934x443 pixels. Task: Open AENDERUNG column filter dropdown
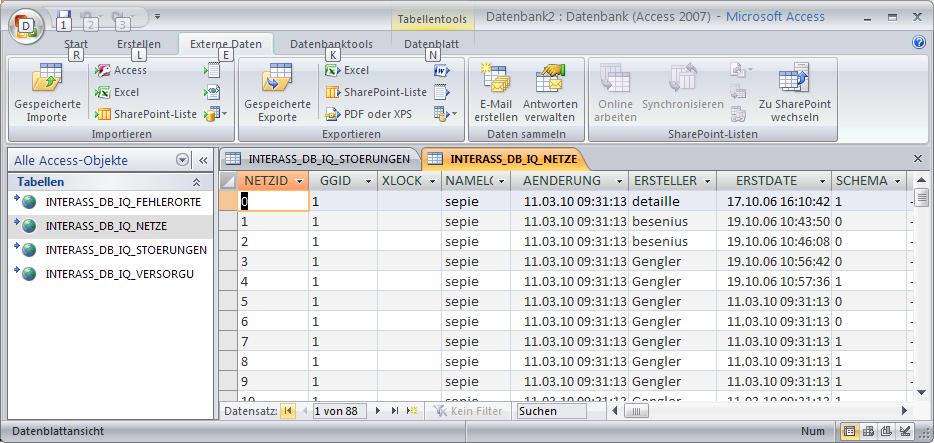(x=620, y=181)
